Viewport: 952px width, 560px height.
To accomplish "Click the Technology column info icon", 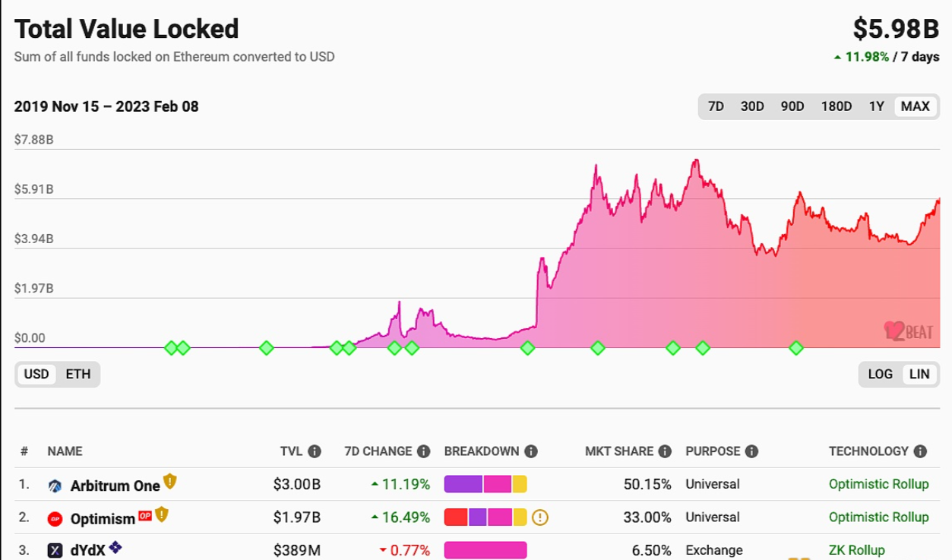I will coord(921,451).
